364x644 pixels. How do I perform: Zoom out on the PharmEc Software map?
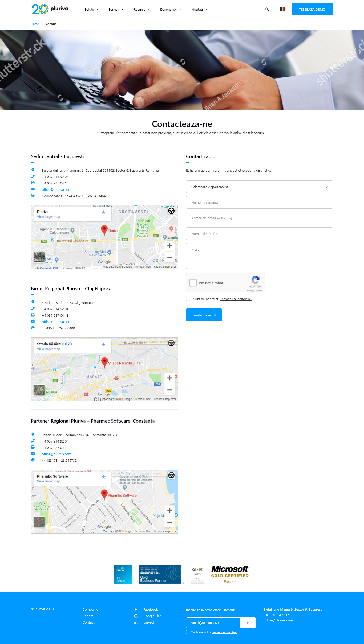(x=170, y=522)
